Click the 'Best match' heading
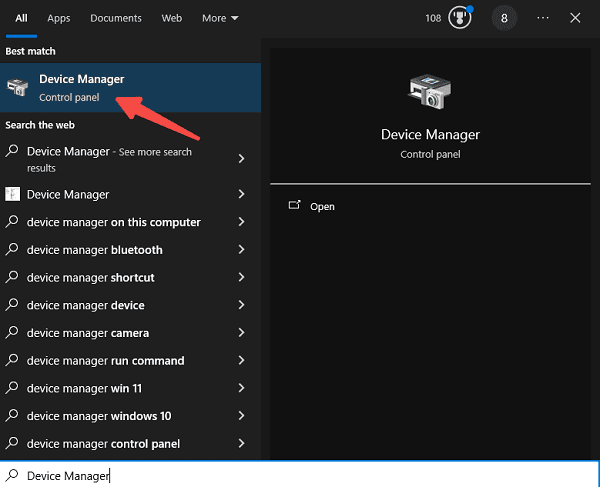 coord(30,51)
